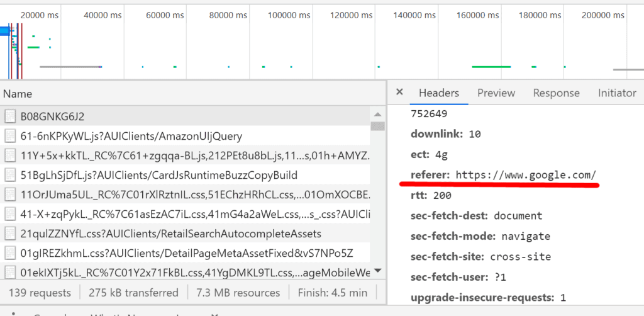
Task: Click file icon for 41-X+zqPykL css request
Action: [x=10, y=214]
